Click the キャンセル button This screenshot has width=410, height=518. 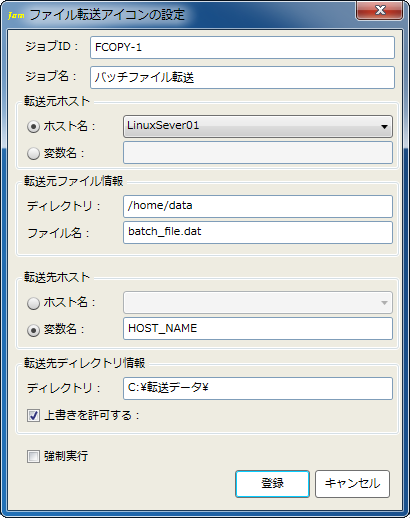tap(352, 484)
